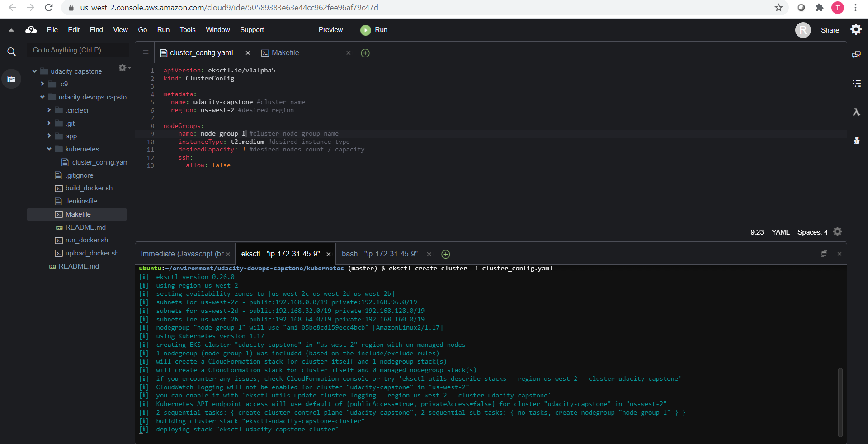The image size is (868, 444).
Task: Open the Chrome profile avatar T
Action: [x=837, y=8]
